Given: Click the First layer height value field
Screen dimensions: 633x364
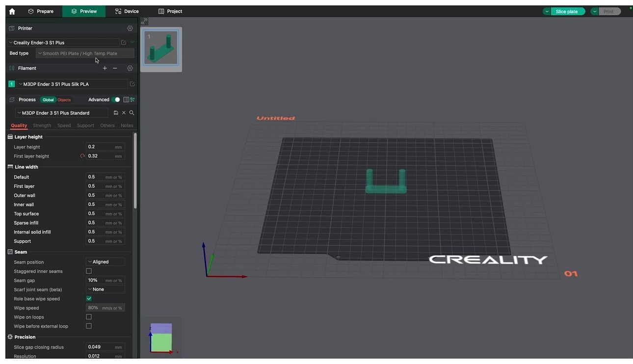Looking at the screenshot, I should [105, 156].
